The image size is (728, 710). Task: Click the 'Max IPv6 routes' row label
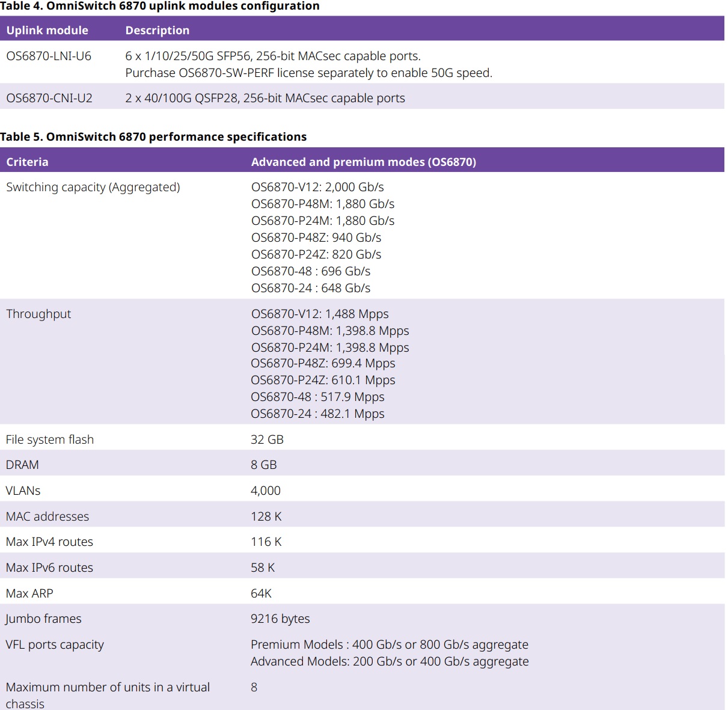click(x=49, y=568)
